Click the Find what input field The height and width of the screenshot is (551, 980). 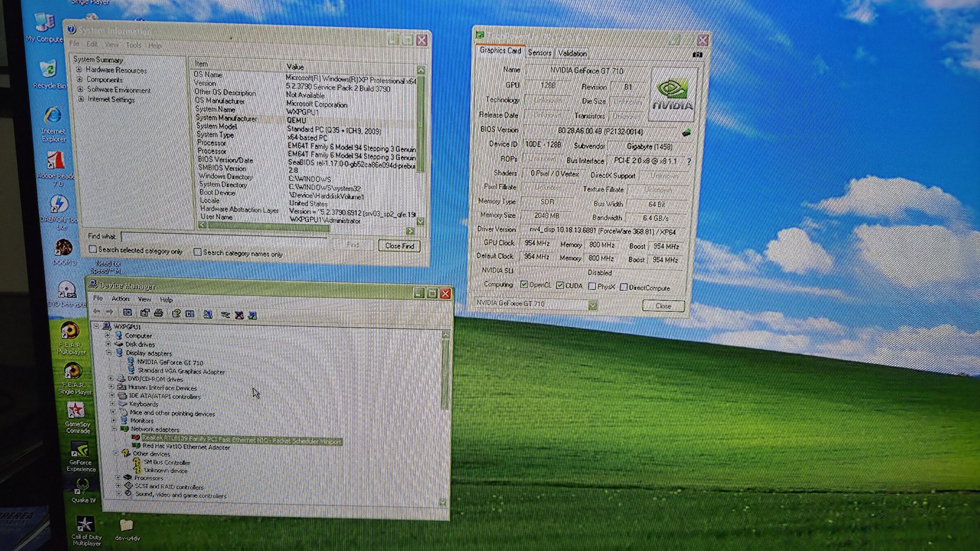click(224, 238)
